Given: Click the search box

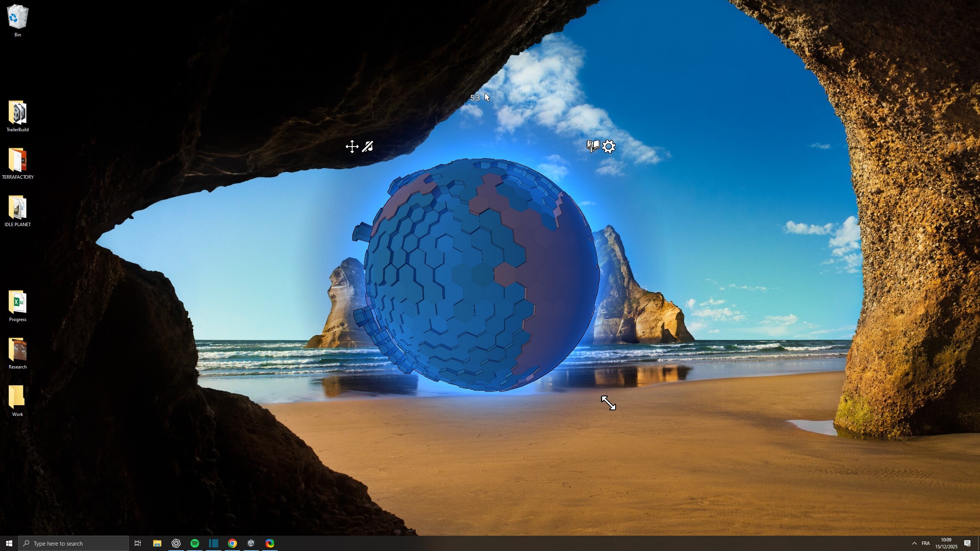Looking at the screenshot, I should pos(73,543).
